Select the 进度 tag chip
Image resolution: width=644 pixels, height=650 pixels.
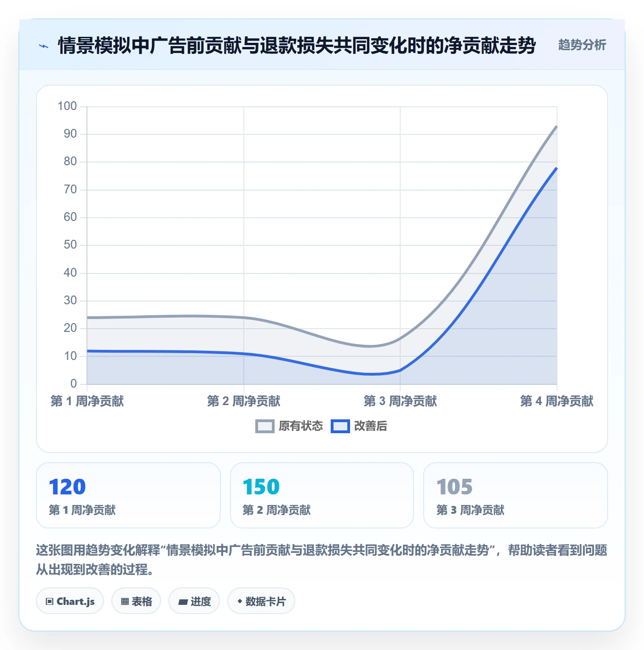click(194, 601)
